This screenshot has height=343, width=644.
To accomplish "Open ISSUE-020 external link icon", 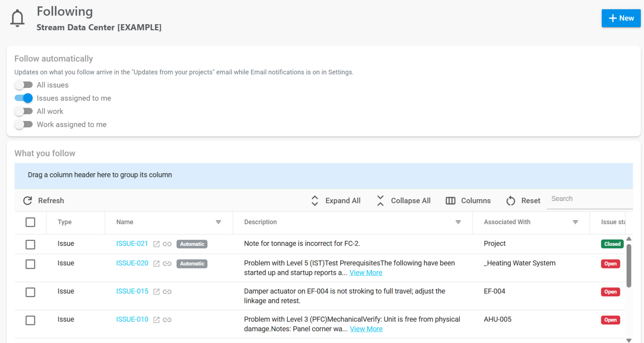I will click(157, 264).
